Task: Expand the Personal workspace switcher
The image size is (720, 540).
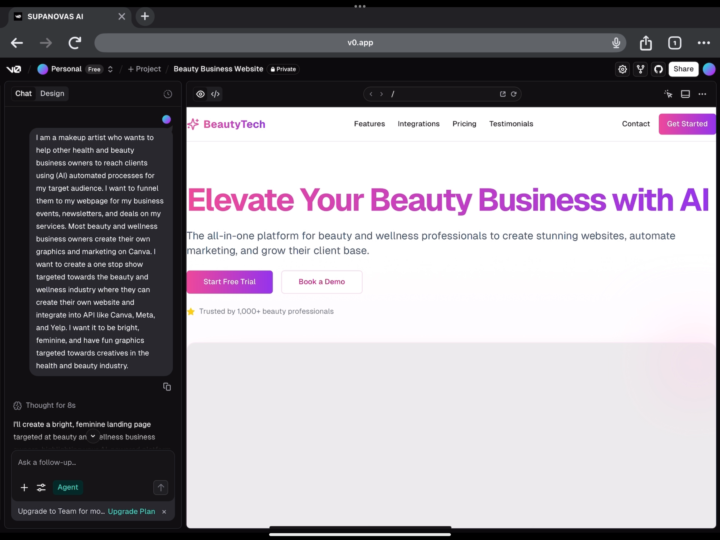Action: [110, 69]
